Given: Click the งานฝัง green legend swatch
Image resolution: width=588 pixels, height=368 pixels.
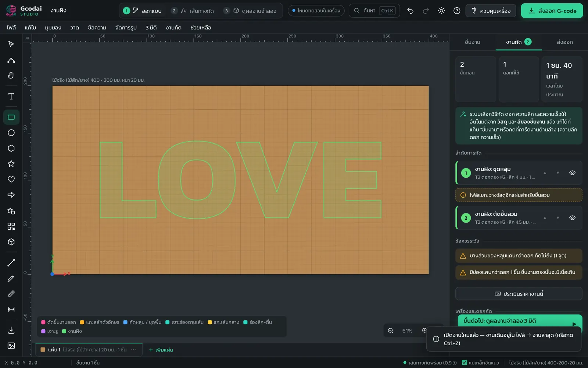Looking at the screenshot, I should click(x=64, y=331).
